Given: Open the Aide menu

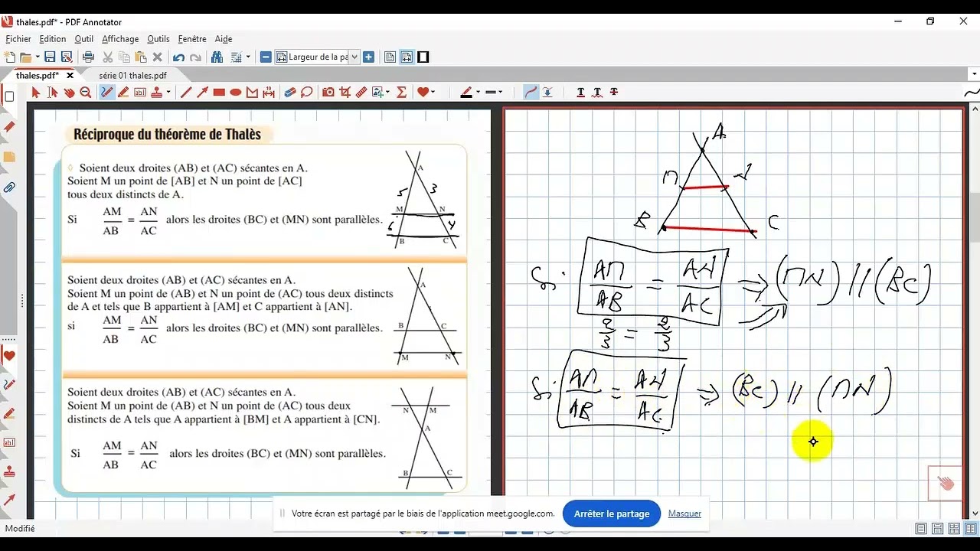Looking at the screenshot, I should pos(223,39).
